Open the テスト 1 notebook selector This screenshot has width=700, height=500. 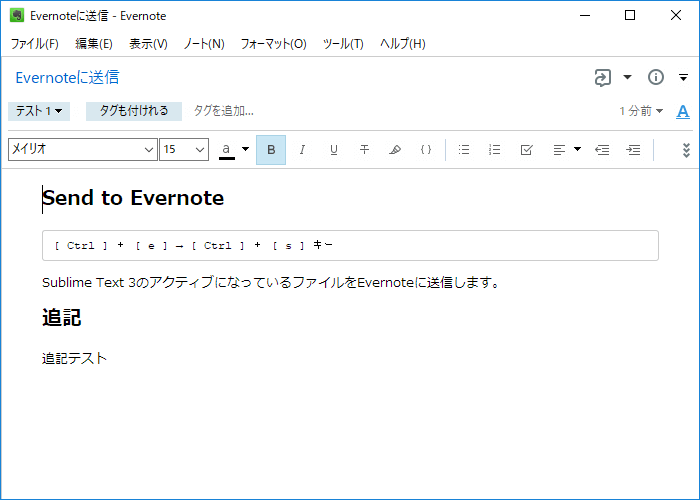coord(39,111)
